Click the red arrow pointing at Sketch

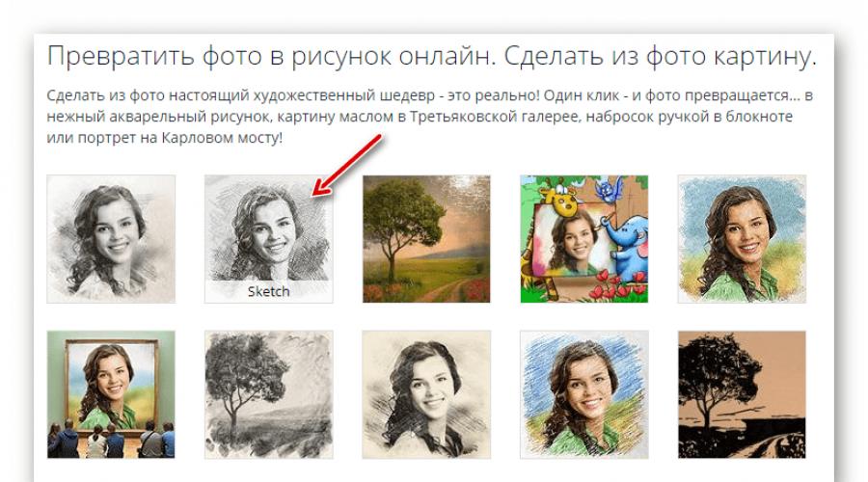pyautogui.click(x=347, y=165)
